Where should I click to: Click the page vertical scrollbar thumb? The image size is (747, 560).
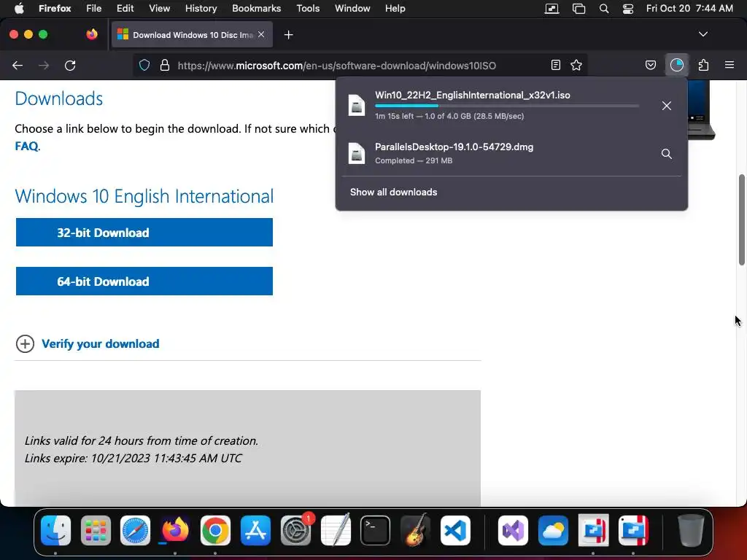[x=742, y=219]
